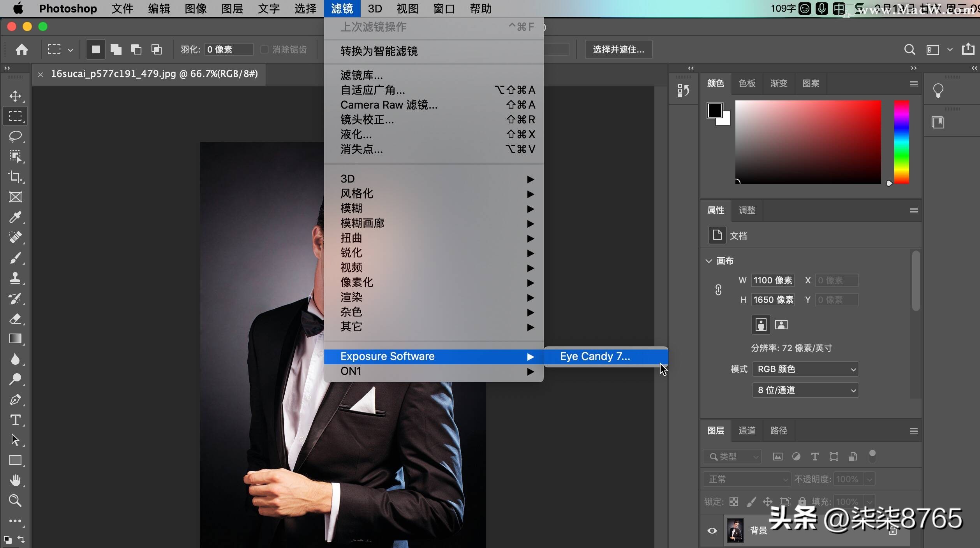Select the Zoom tool

[x=15, y=500]
